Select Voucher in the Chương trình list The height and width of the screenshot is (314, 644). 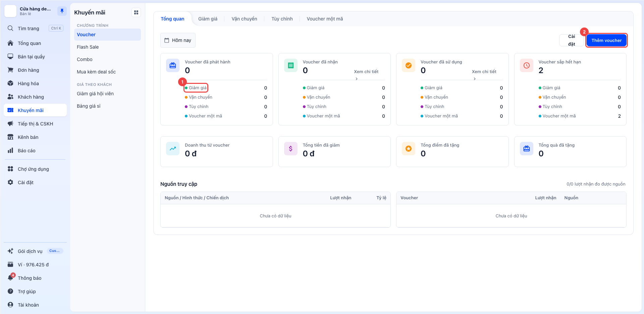[107, 35]
